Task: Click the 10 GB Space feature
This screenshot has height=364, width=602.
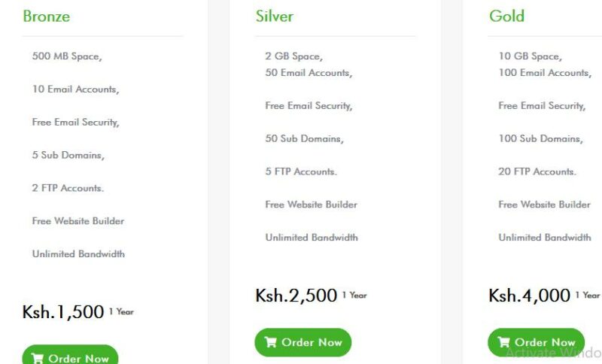Action: pos(531,56)
